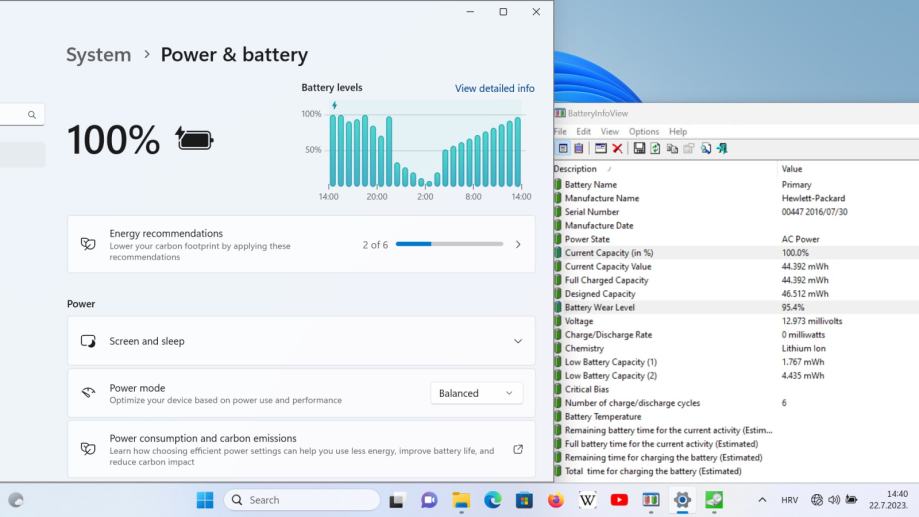Open Firefox from the taskbar

(555, 500)
